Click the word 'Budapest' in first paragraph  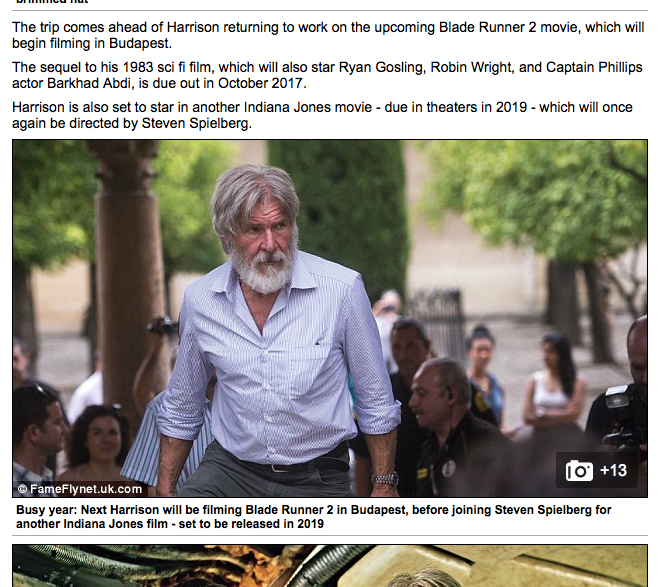click(139, 43)
